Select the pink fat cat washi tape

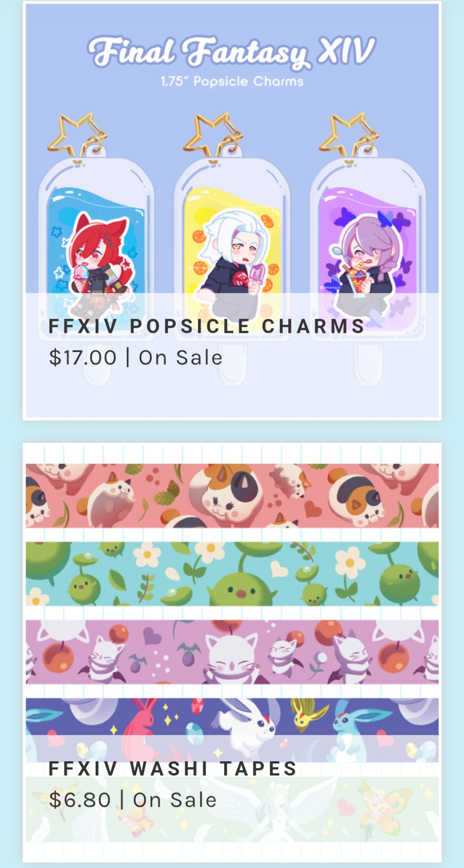[x=232, y=496]
